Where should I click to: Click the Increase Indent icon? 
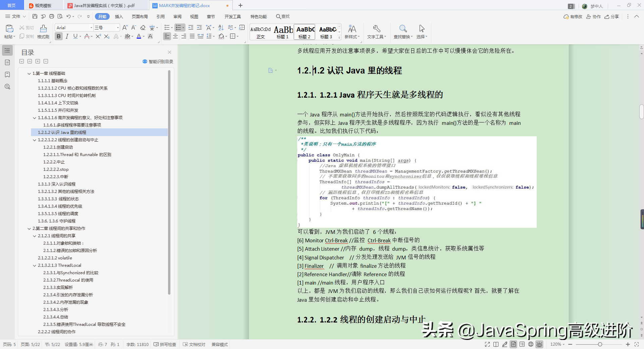[x=199, y=28]
